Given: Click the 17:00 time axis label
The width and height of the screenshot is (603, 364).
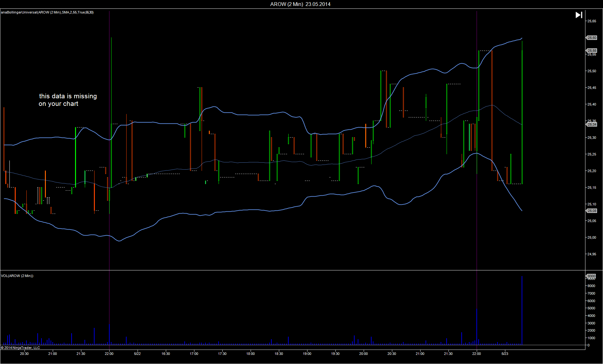Looking at the screenshot, I should pyautogui.click(x=194, y=354).
